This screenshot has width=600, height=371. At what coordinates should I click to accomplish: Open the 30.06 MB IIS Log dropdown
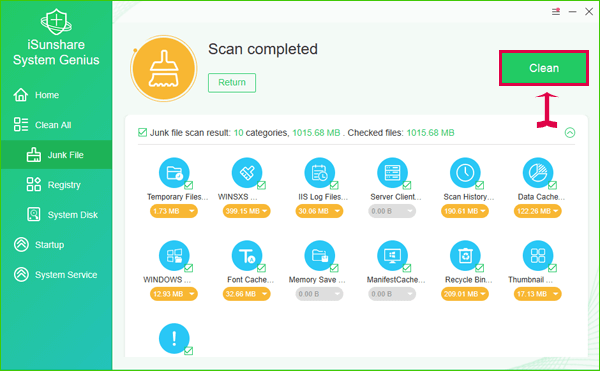(x=319, y=211)
